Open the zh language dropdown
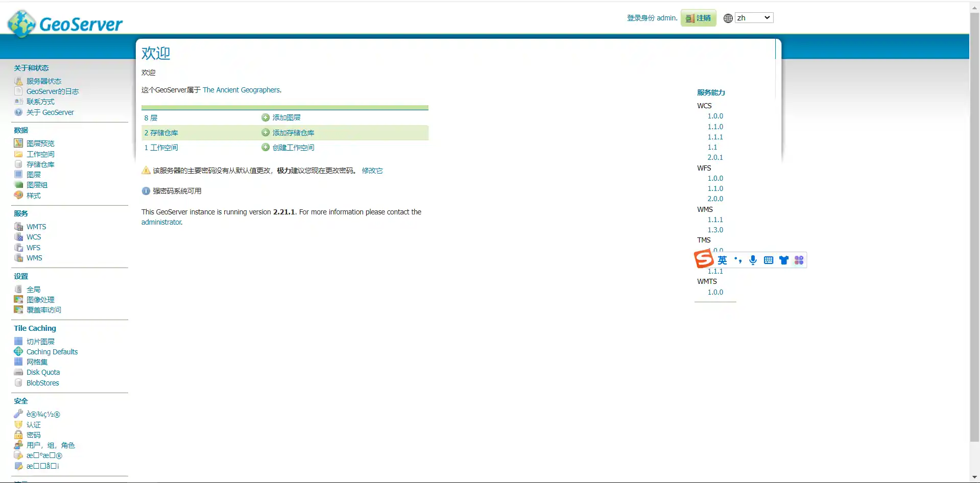Screen dimensions: 980x483 754,18
